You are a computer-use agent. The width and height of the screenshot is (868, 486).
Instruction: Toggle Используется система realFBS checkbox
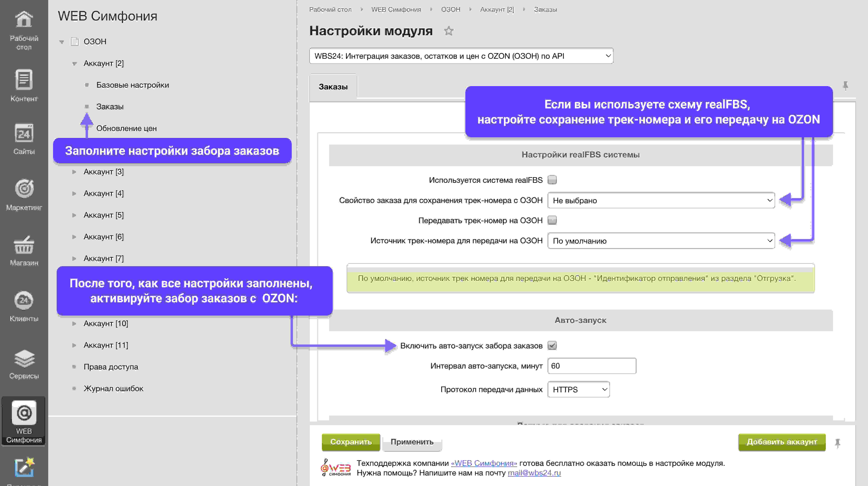click(552, 180)
